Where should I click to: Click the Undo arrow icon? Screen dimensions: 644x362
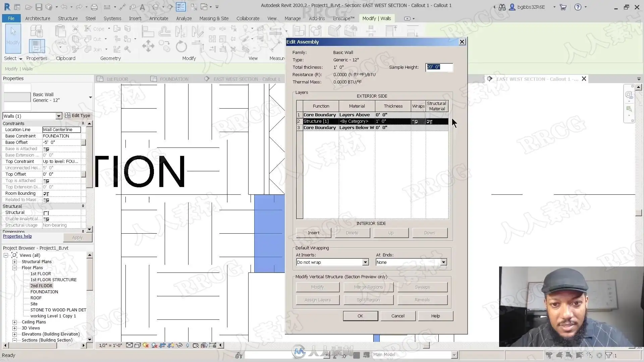click(64, 7)
